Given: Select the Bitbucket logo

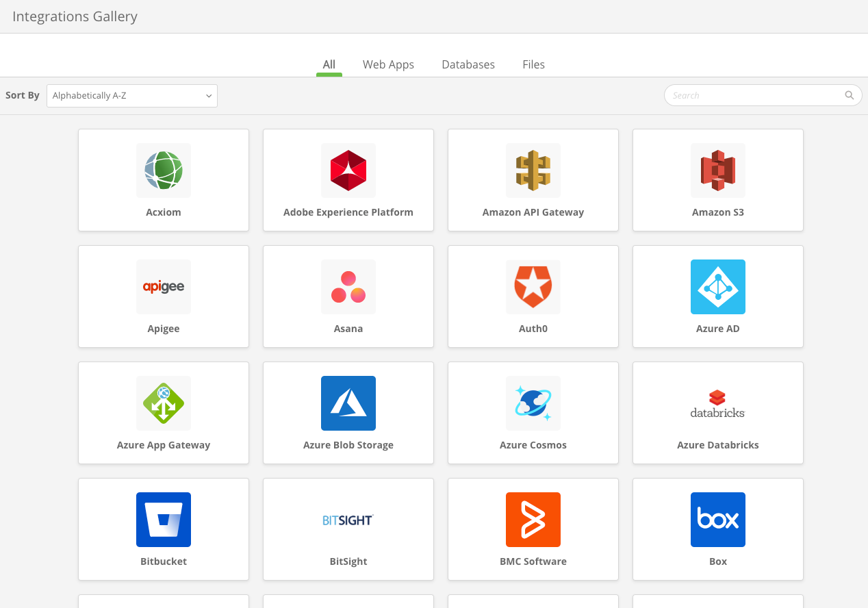Looking at the screenshot, I should point(163,520).
